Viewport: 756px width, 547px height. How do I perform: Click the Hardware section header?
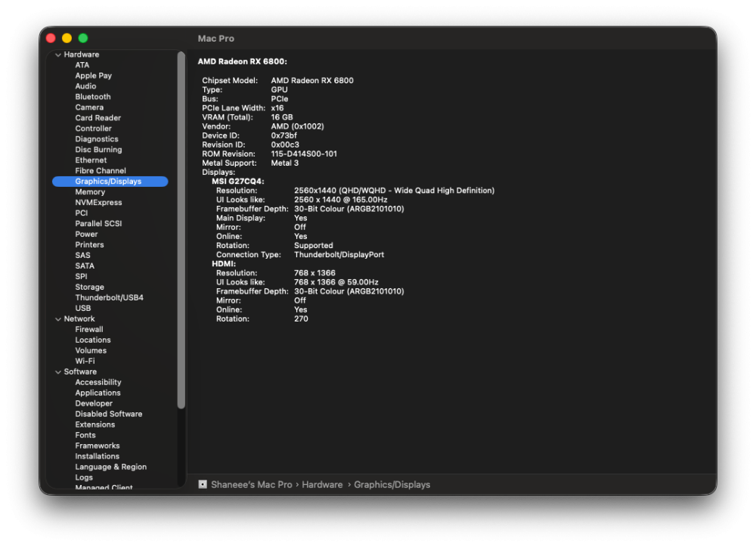click(81, 55)
